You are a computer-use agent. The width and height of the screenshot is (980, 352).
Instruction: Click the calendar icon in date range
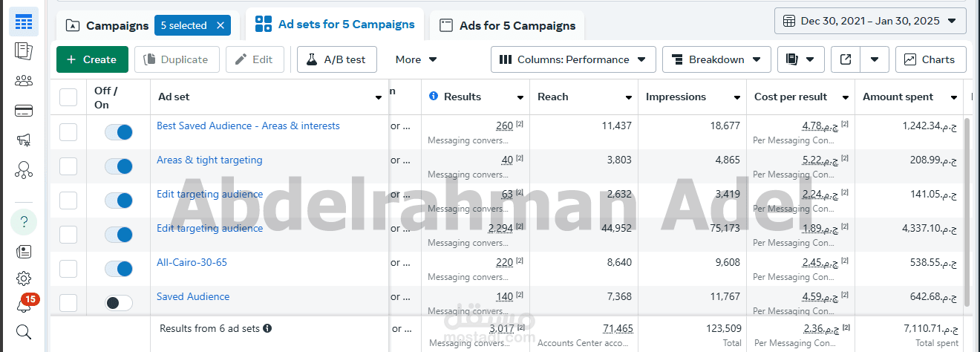click(x=788, y=21)
